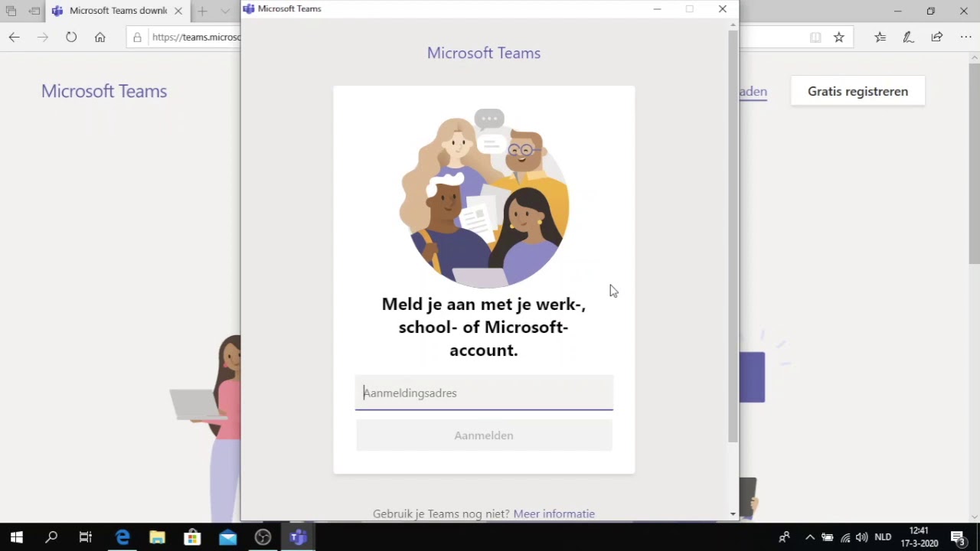980x551 pixels.
Task: Close the Microsoft Teams window
Action: pyautogui.click(x=722, y=9)
